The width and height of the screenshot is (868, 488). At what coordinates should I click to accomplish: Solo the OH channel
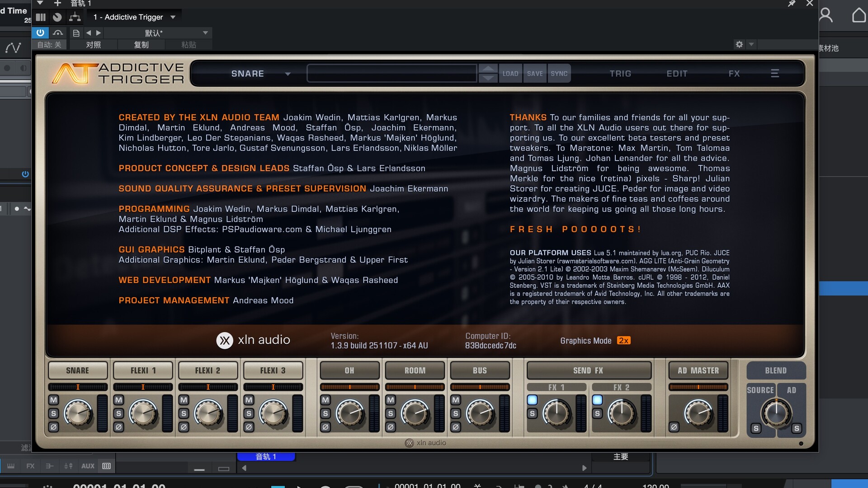click(325, 413)
